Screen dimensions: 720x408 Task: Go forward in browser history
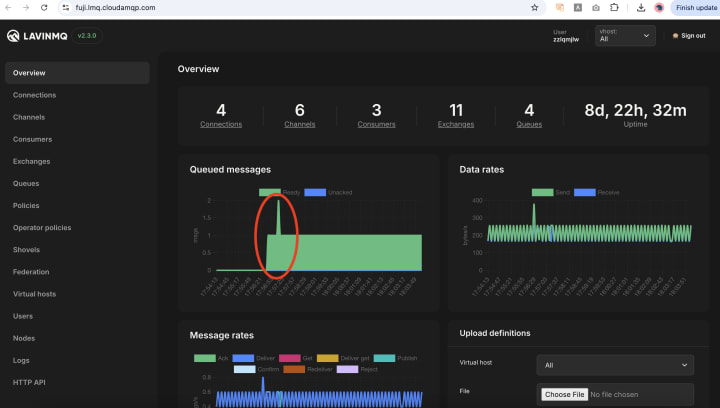pos(26,7)
